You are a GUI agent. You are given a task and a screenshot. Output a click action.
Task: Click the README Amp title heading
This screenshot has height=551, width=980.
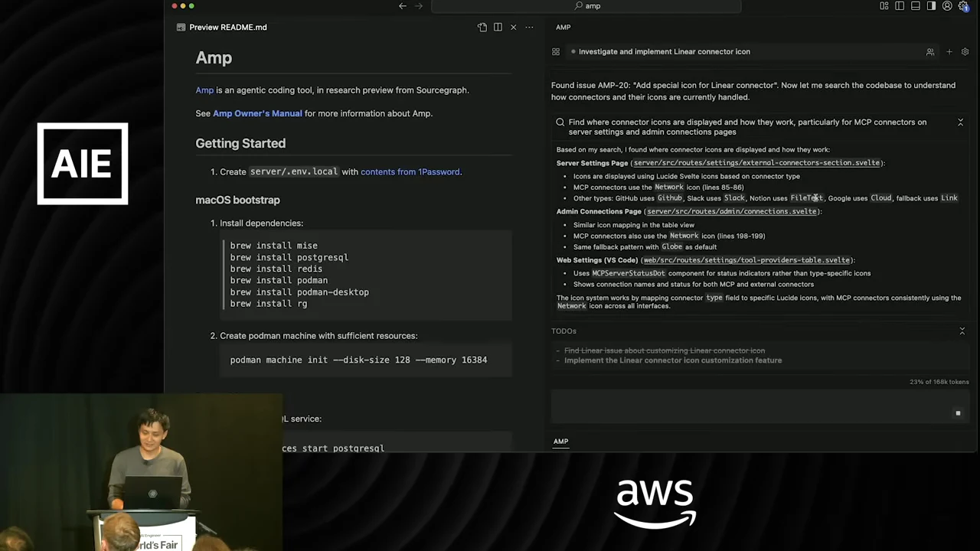214,58
